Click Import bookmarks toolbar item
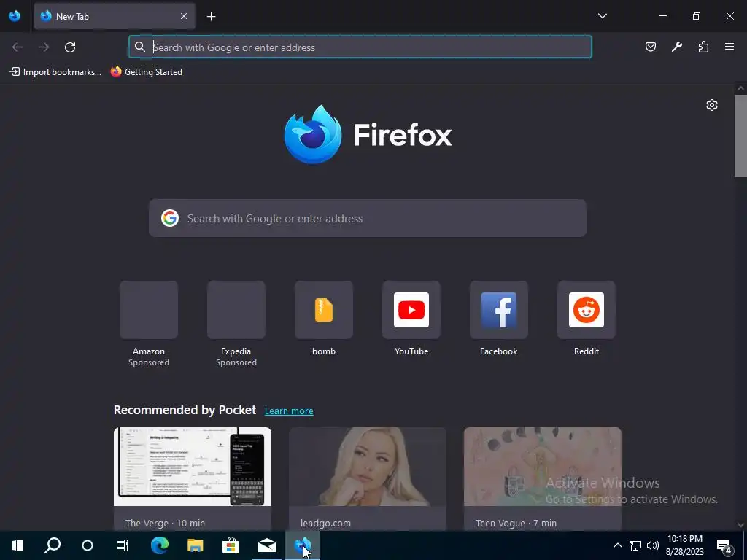The height and width of the screenshot is (560, 747). click(55, 72)
